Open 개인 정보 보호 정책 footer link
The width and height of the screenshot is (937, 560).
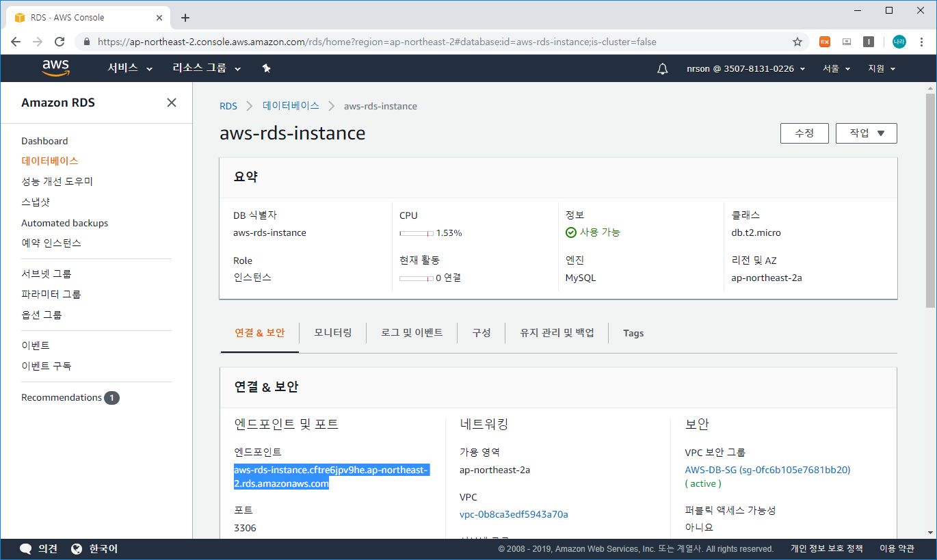pyautogui.click(x=826, y=548)
